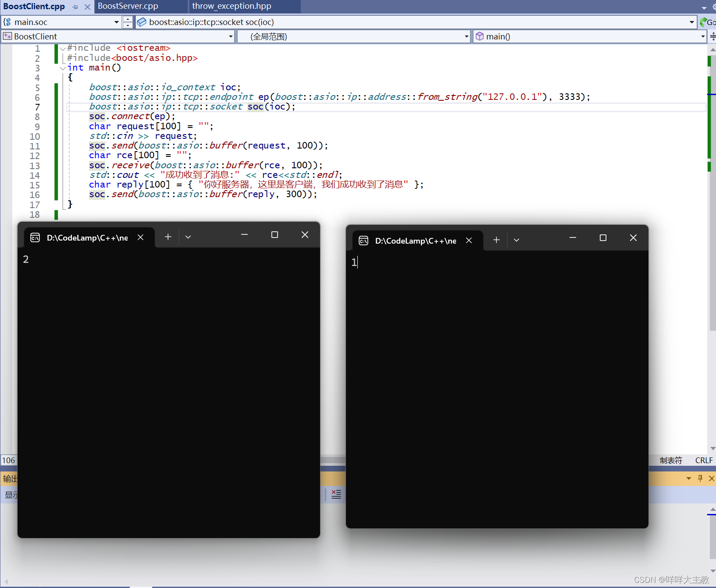
Task: Click the BoostClient project icon in the navigation bar
Action: pos(7,36)
